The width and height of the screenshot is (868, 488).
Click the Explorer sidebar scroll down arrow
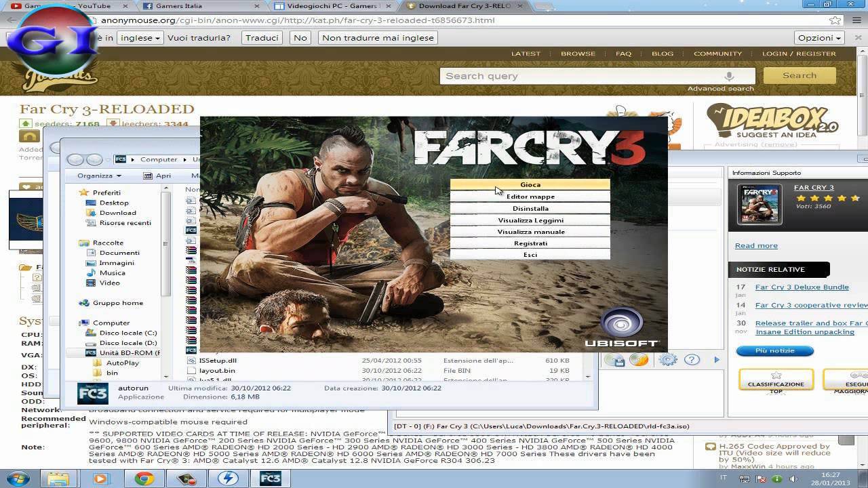pos(165,375)
